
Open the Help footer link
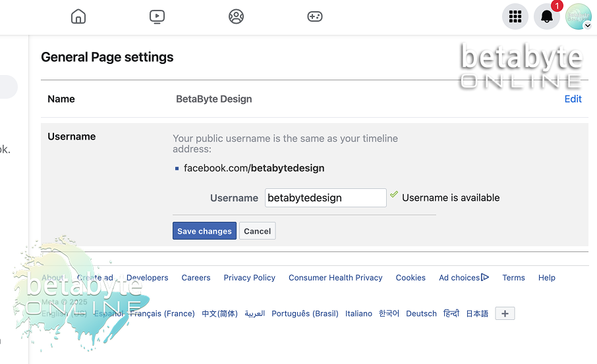pyautogui.click(x=546, y=278)
